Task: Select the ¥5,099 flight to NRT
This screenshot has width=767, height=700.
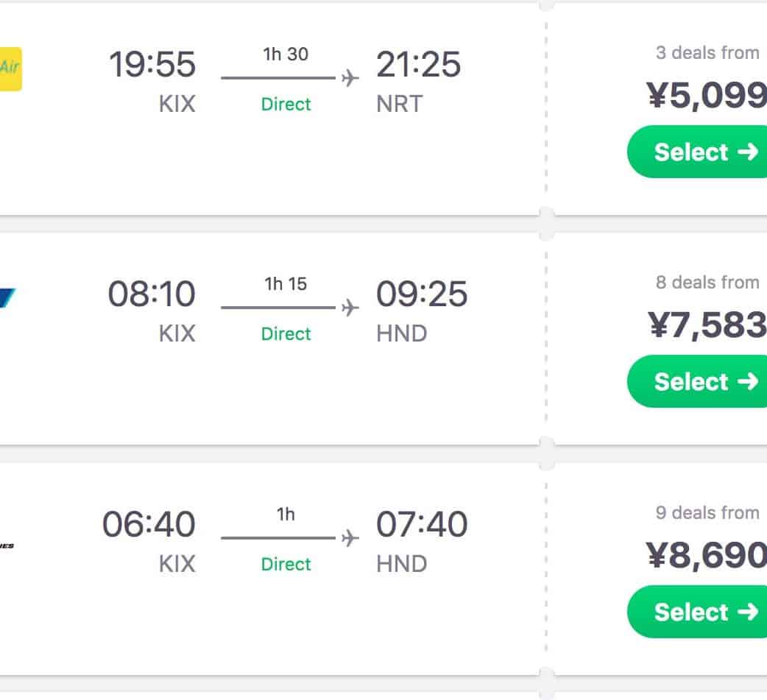Action: tap(696, 152)
